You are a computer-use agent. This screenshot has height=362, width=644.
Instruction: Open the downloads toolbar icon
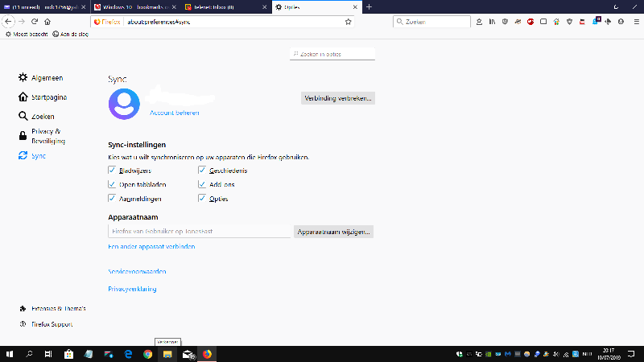tap(479, 22)
